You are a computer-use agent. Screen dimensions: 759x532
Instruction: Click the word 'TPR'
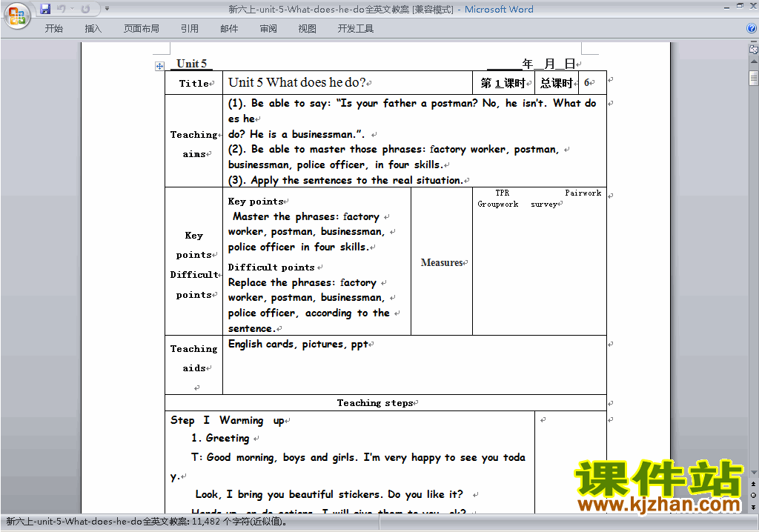502,193
